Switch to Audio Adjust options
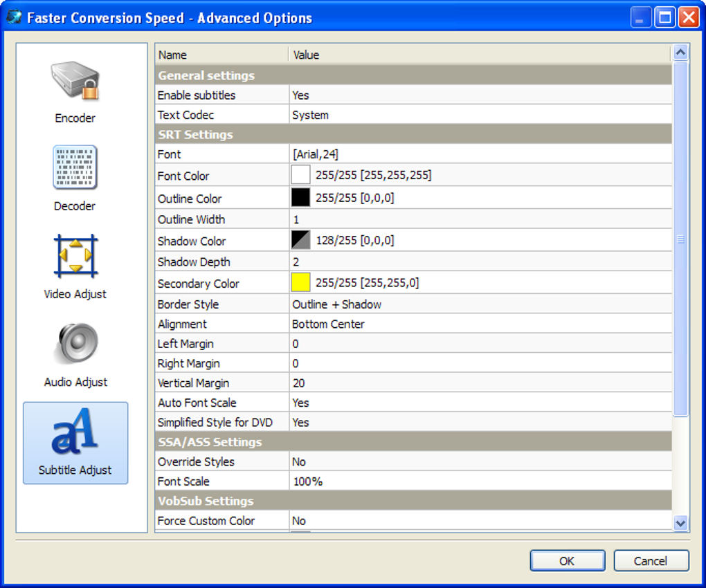 (75, 354)
